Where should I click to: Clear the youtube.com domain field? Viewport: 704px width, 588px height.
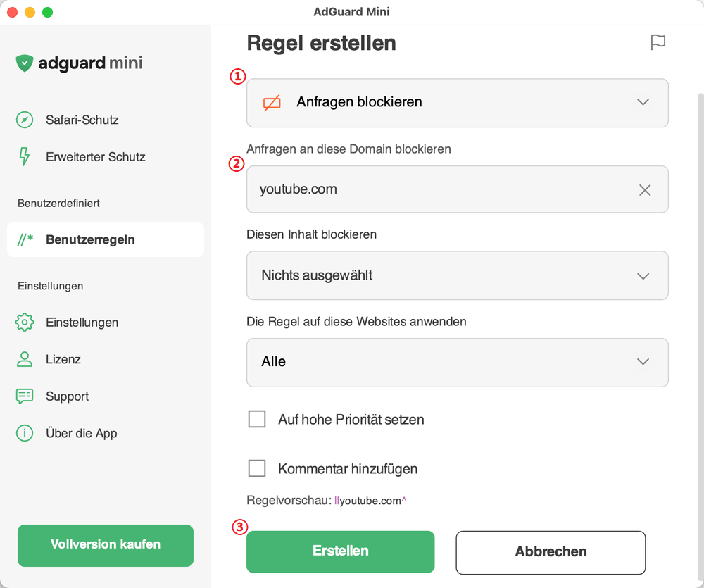645,190
